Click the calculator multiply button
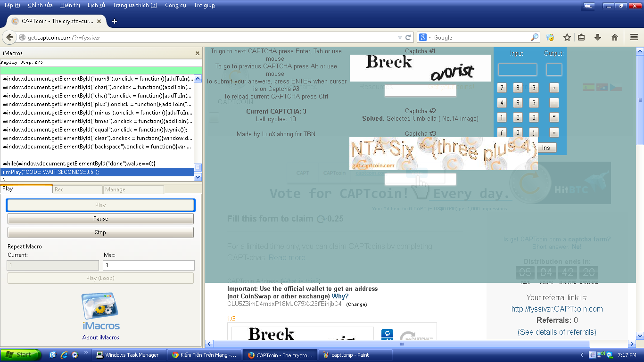The height and width of the screenshot is (362, 644). [x=554, y=118]
